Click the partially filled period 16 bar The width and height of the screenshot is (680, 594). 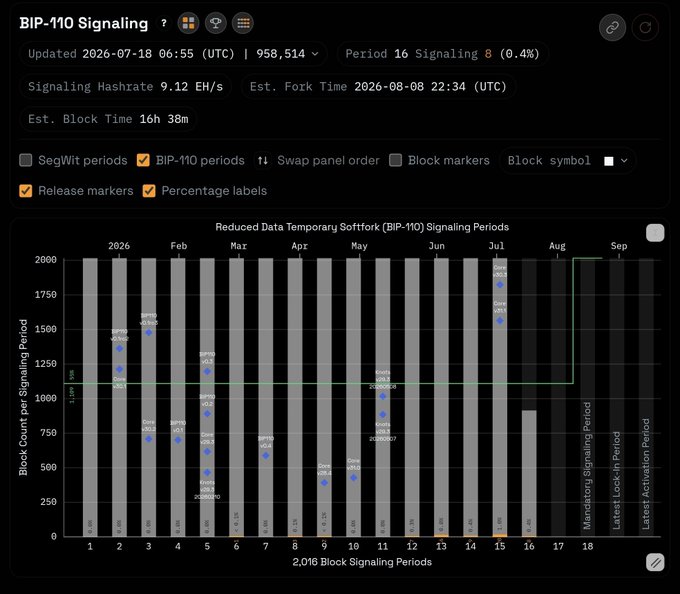(529, 473)
